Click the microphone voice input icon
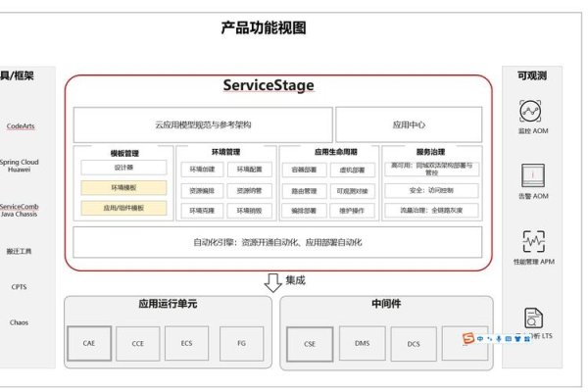Viewport: 588px width, 392px height. [499, 339]
